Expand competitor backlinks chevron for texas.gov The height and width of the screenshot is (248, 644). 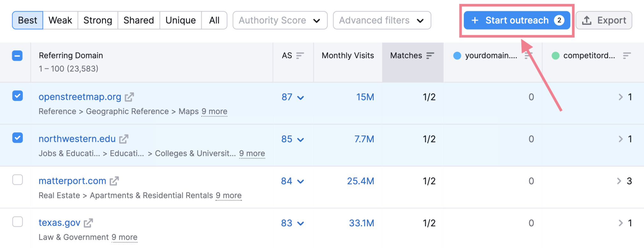tap(620, 223)
